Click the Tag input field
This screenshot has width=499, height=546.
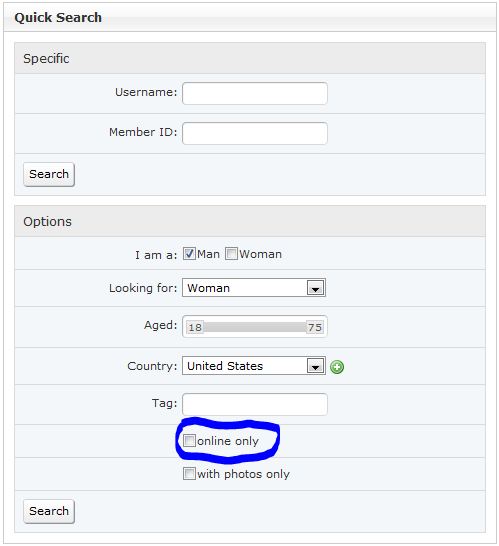click(255, 404)
